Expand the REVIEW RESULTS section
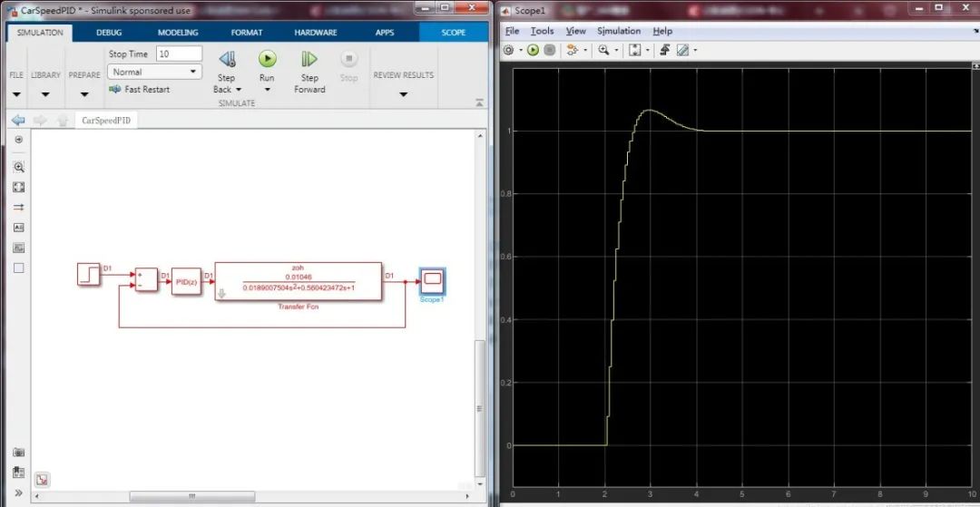 [x=403, y=95]
